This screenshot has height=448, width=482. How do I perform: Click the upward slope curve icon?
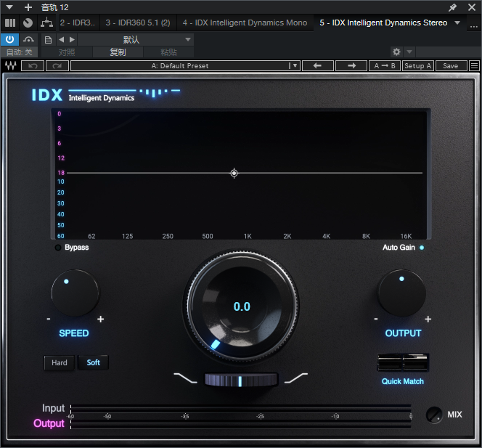[296, 378]
